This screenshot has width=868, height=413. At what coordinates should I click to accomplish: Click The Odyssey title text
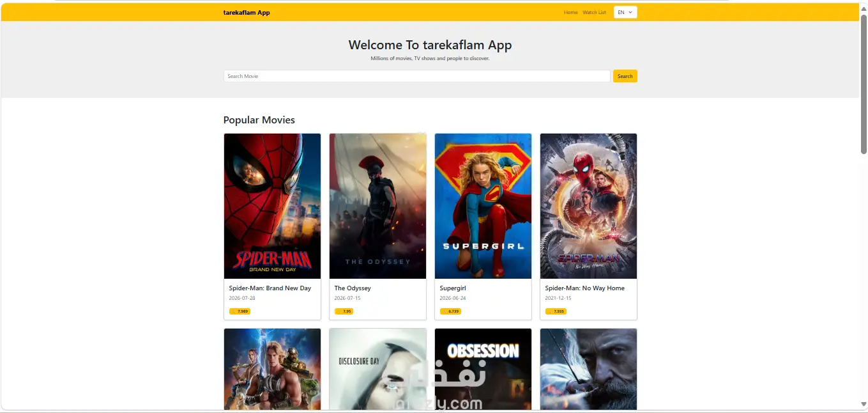353,288
